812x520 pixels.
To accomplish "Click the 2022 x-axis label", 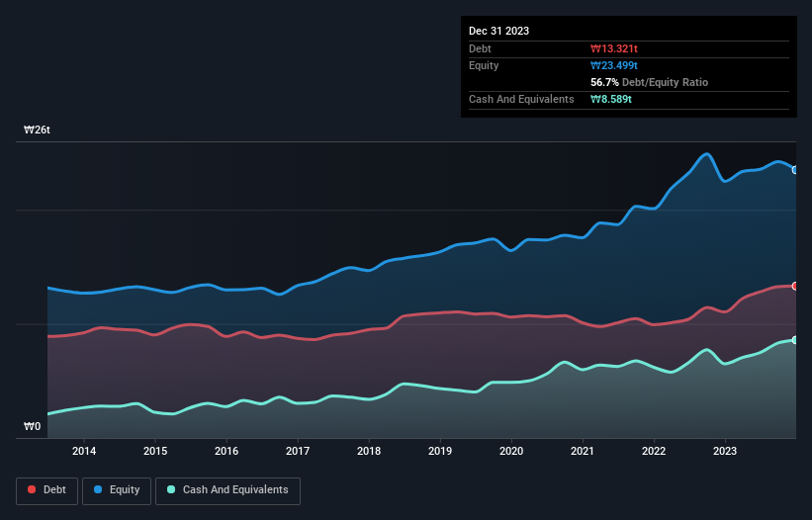I will tap(654, 451).
